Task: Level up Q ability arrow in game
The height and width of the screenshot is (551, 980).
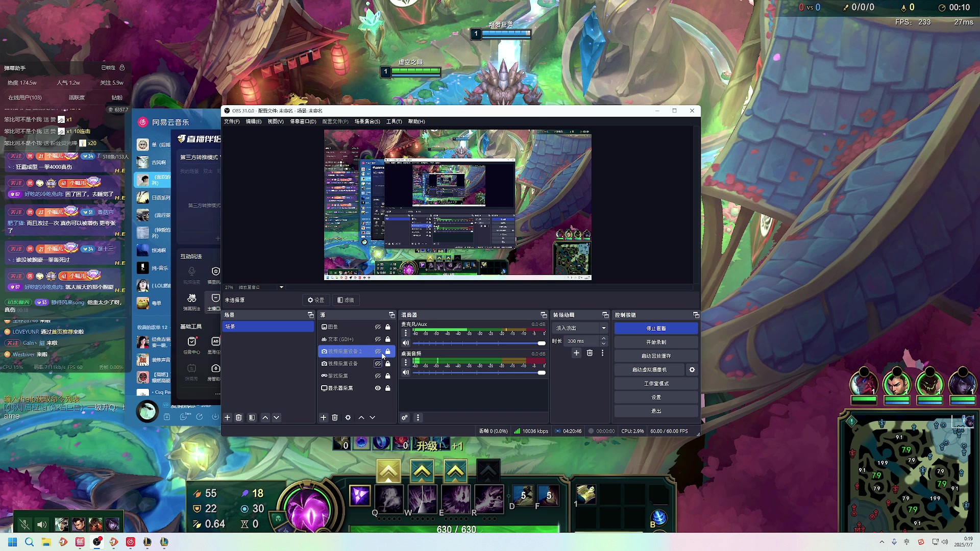Action: pyautogui.click(x=388, y=471)
